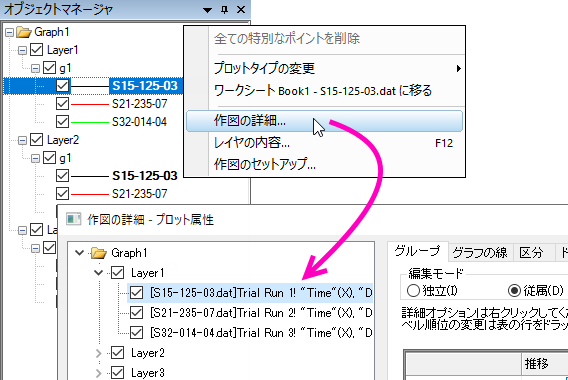The height and width of the screenshot is (380, 568).
Task: Uncheck Layer1 visibility in Object Manager
Action: (x=37, y=50)
